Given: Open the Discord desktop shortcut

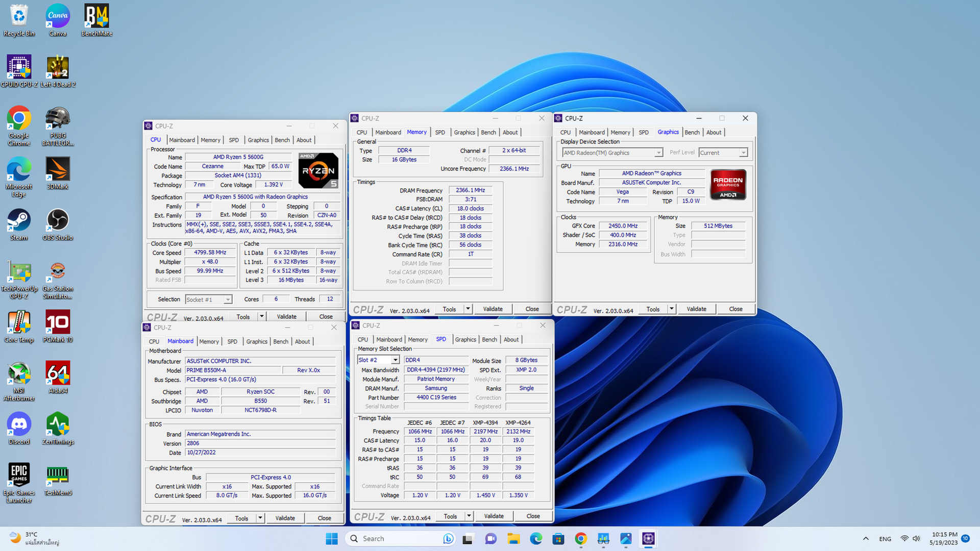Looking at the screenshot, I should 19,429.
